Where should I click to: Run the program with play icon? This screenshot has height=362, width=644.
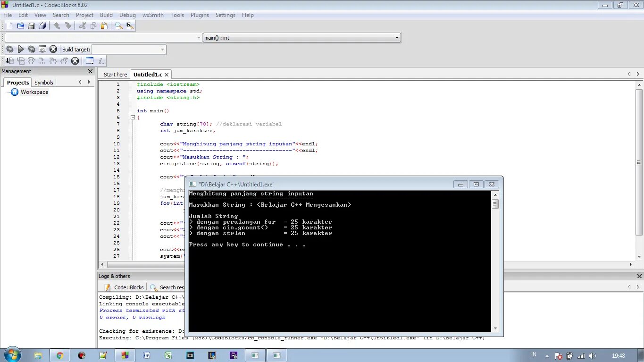[21, 49]
